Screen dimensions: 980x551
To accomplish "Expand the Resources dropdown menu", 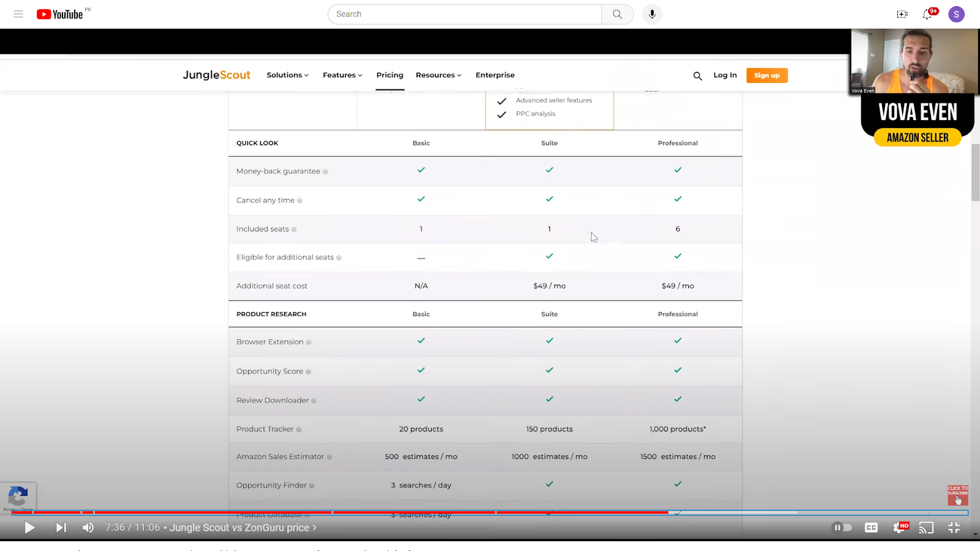I will [439, 75].
